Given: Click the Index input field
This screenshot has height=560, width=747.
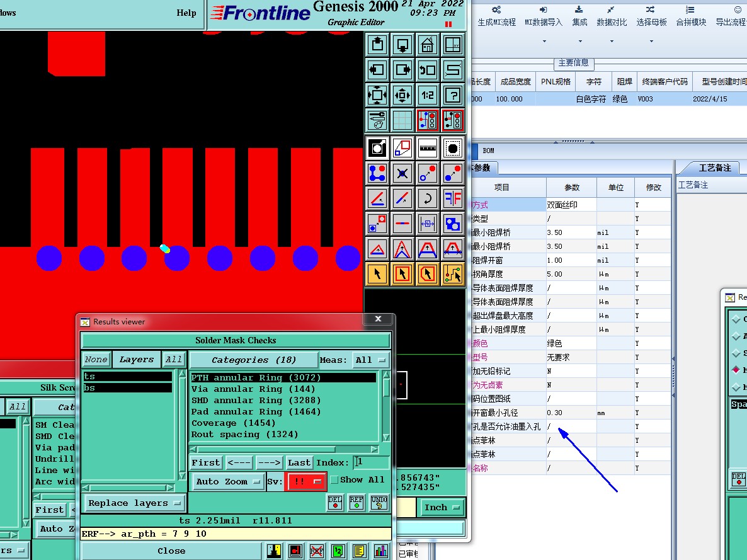Looking at the screenshot, I should click(x=371, y=462).
